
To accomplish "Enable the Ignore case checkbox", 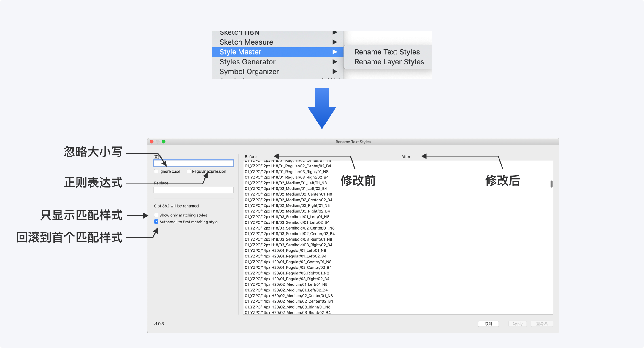I will tap(156, 171).
